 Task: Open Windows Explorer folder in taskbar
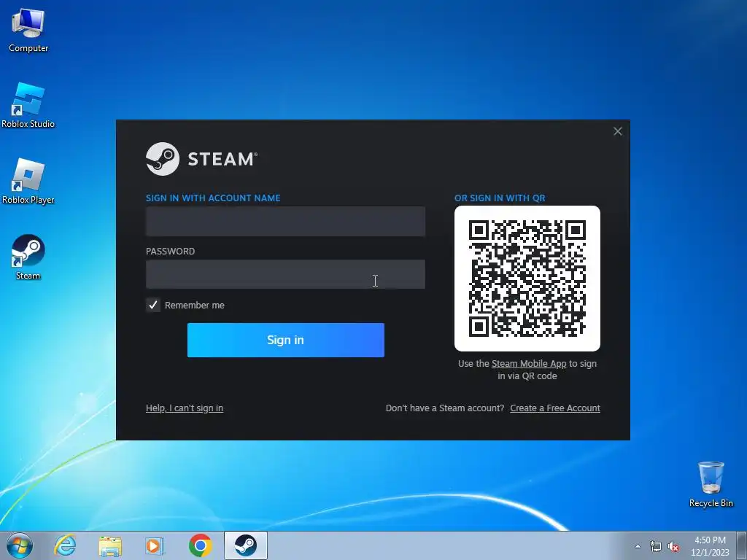coord(110,545)
